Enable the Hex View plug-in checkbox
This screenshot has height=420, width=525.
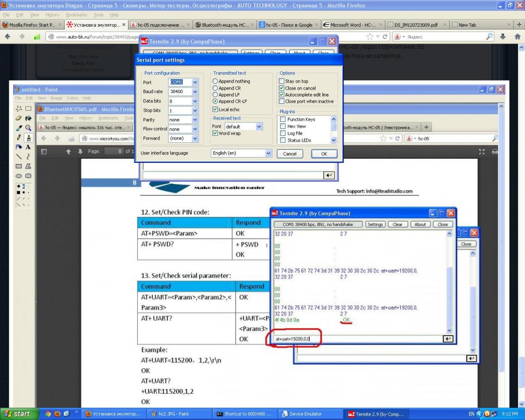click(x=283, y=126)
